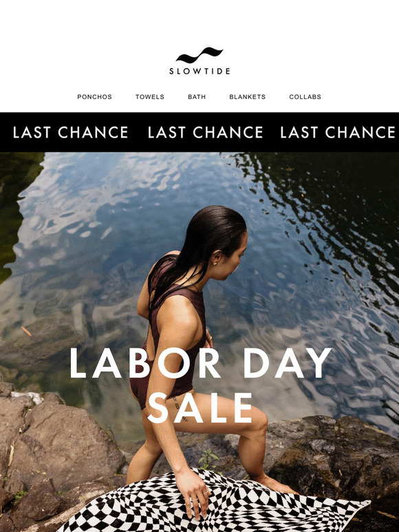The height and width of the screenshot is (532, 399).
Task: Click the Slowtide wave logo icon
Action: (199, 55)
